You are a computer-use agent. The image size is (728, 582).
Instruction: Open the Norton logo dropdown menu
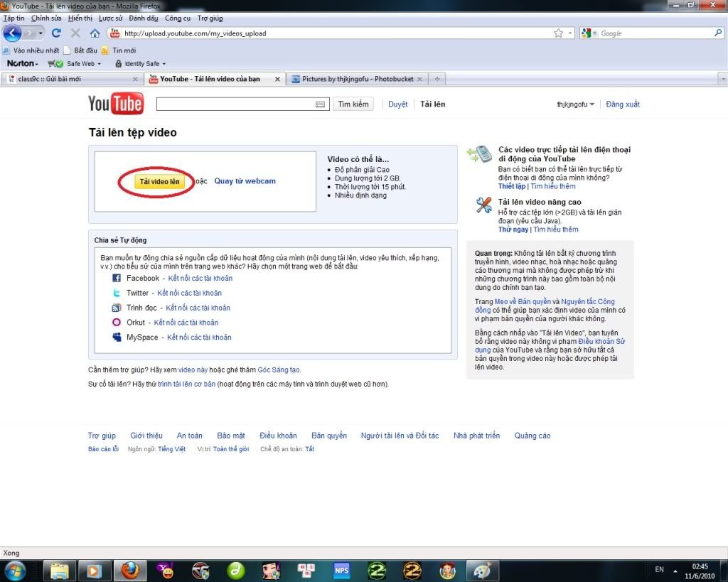22,63
